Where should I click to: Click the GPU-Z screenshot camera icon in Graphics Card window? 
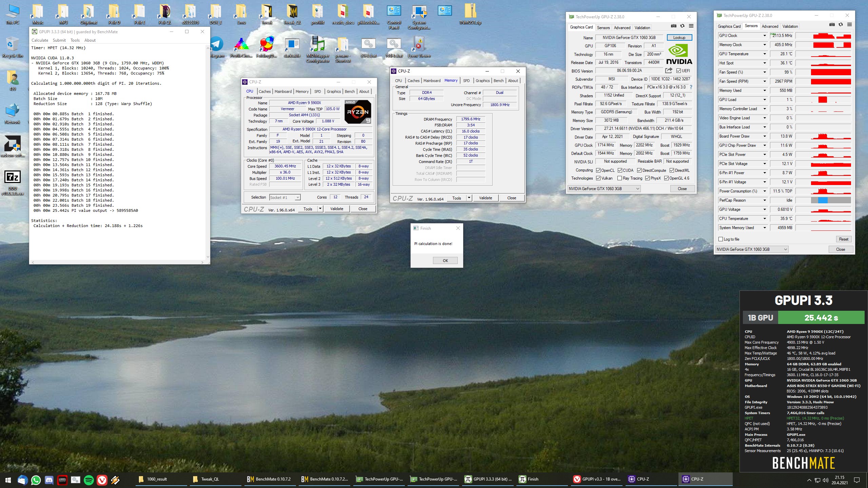click(673, 26)
